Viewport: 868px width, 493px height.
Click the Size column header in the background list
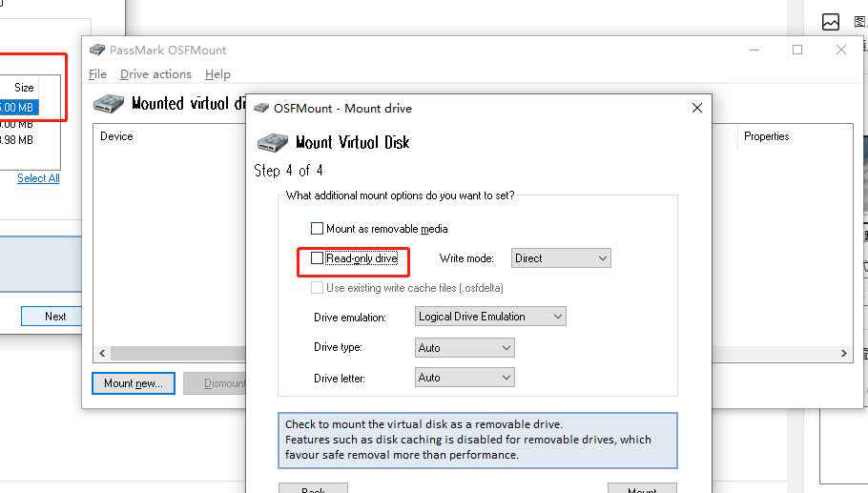tap(24, 88)
